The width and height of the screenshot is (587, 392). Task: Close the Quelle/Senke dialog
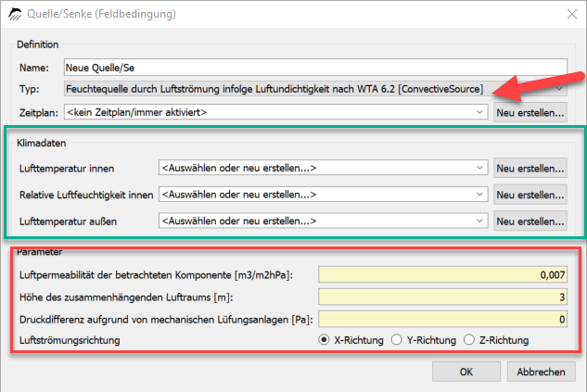click(x=571, y=14)
